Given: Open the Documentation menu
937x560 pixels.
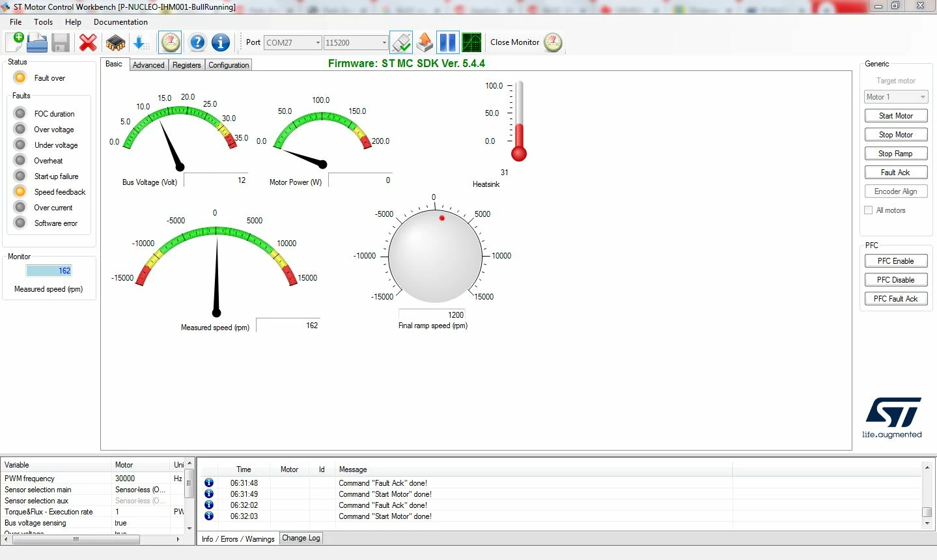Looking at the screenshot, I should coord(120,21).
